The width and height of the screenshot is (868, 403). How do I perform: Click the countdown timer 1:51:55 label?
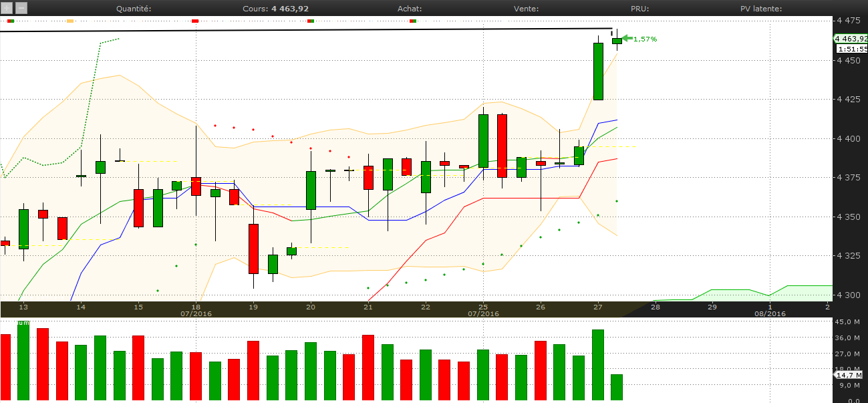point(852,49)
